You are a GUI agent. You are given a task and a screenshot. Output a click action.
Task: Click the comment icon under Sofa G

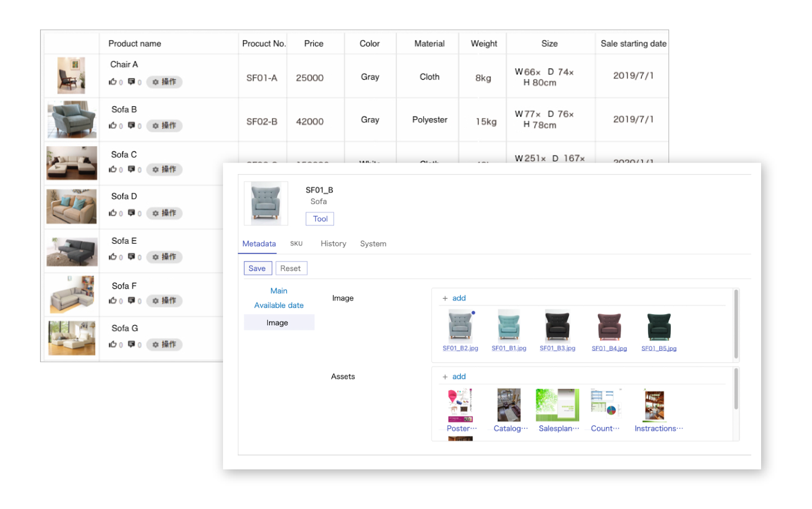coord(132,344)
